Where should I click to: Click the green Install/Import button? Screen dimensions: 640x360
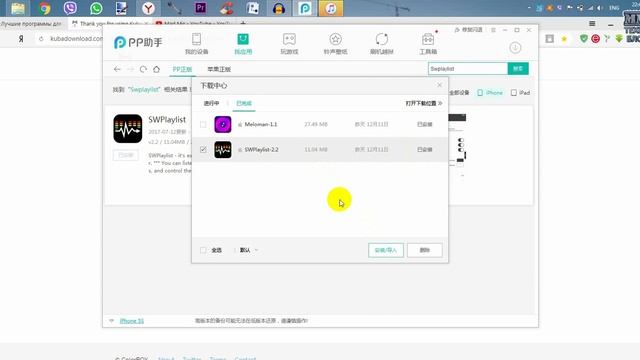coord(386,250)
